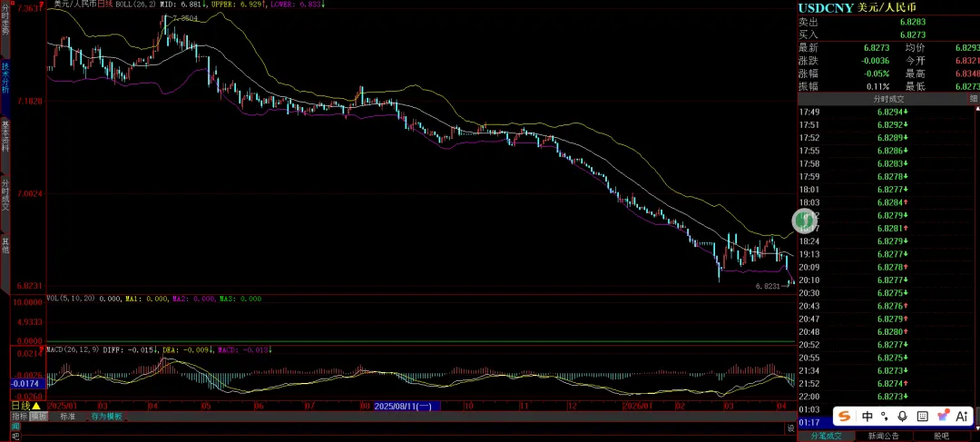The height and width of the screenshot is (442, 980).
Task: Click the Sogou S logo on the input toolbar
Action: (845, 416)
